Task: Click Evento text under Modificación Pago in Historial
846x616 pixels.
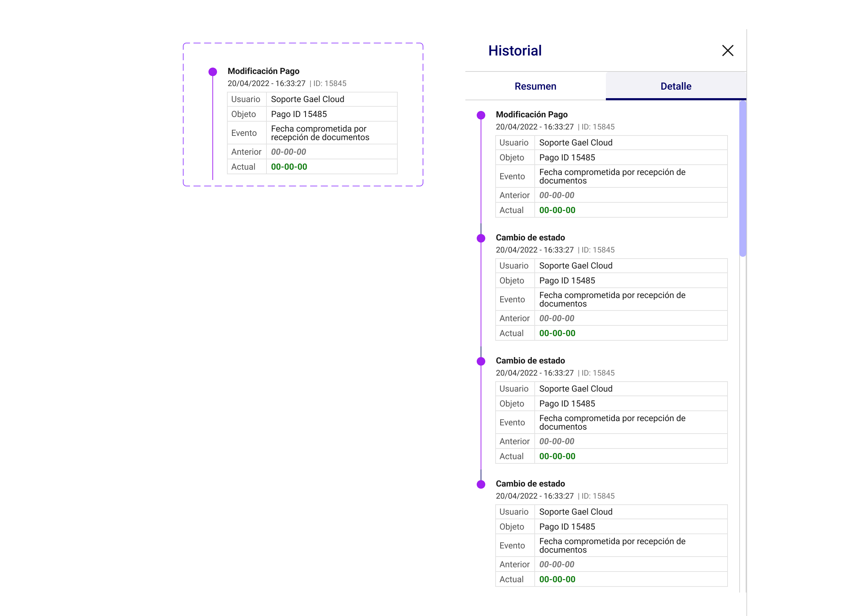Action: pos(612,176)
